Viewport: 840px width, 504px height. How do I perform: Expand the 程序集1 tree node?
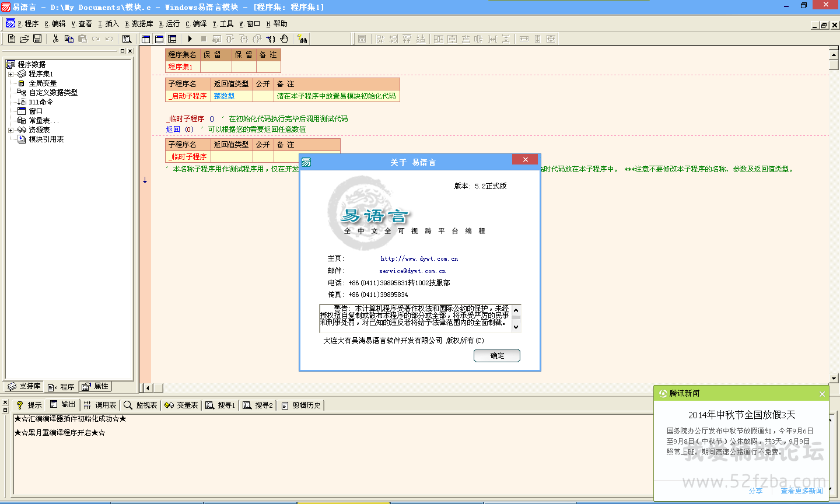point(10,74)
